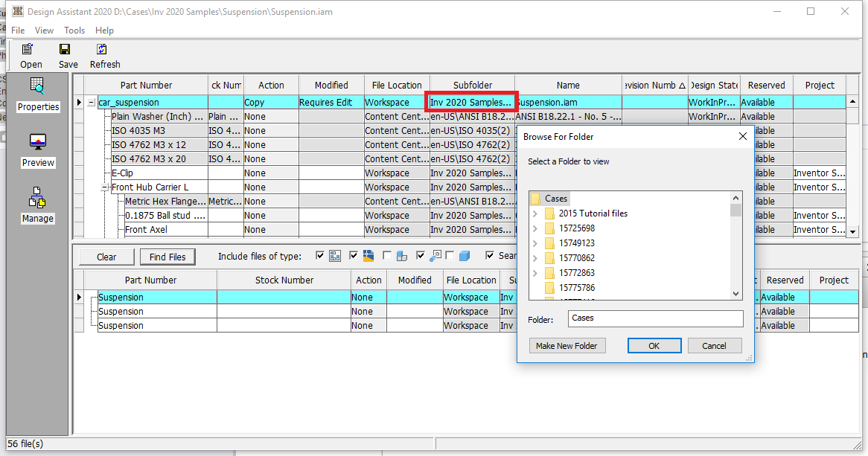Uncheck the first file type checkbox
The image size is (868, 456).
320,256
